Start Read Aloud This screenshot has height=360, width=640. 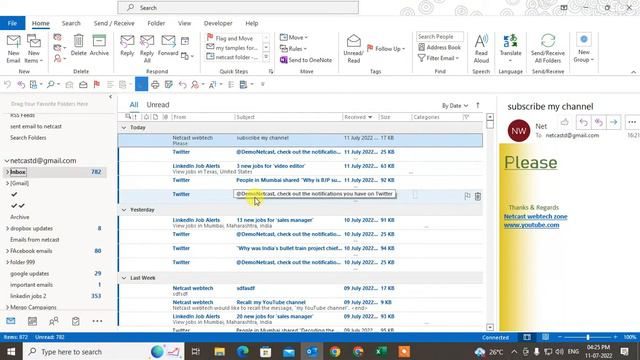(x=481, y=49)
